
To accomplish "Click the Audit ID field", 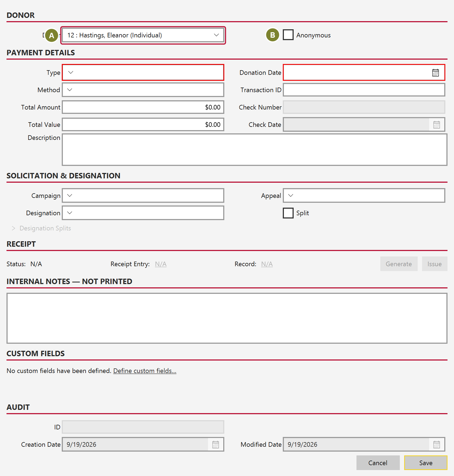I will coord(143,427).
